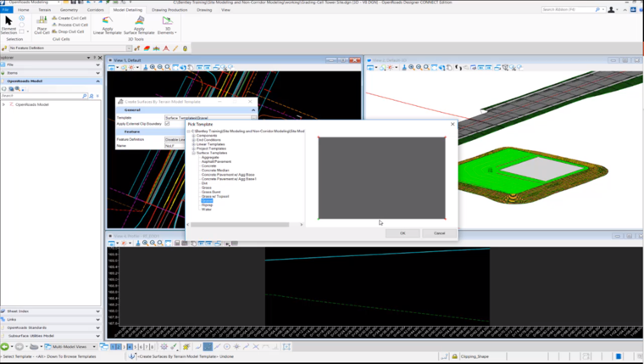Screen dimensions: 644x364
Task: Toggle view 1 button in view group
Action: click(x=114, y=347)
